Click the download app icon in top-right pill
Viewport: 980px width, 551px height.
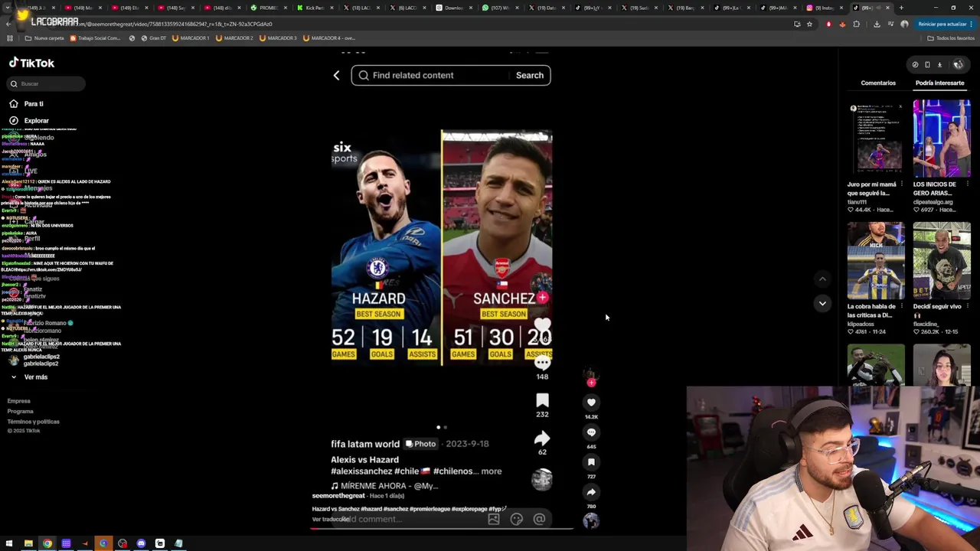pyautogui.click(x=939, y=64)
